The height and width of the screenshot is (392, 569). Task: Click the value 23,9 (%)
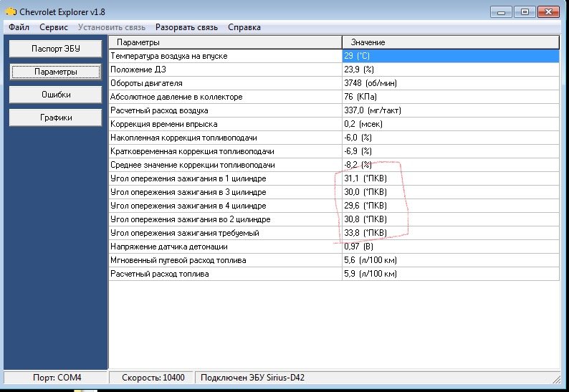(x=359, y=70)
